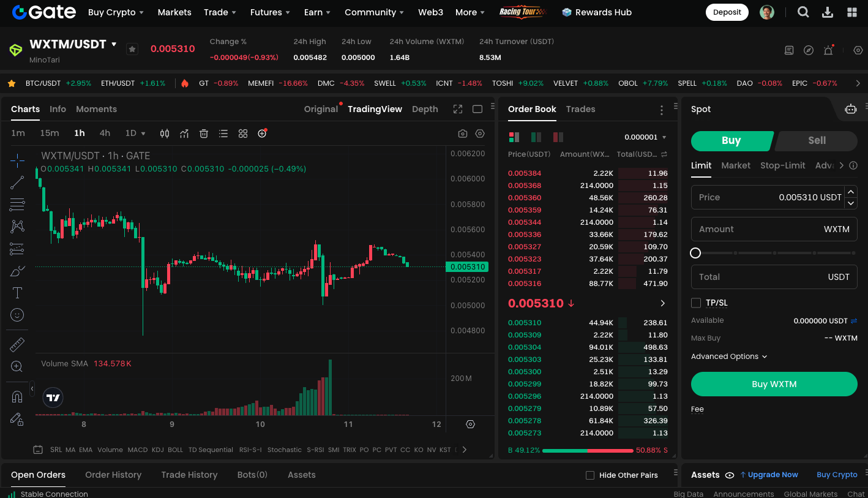Expand Advanced Options
Screen dimensions: 868x498
tap(729, 357)
